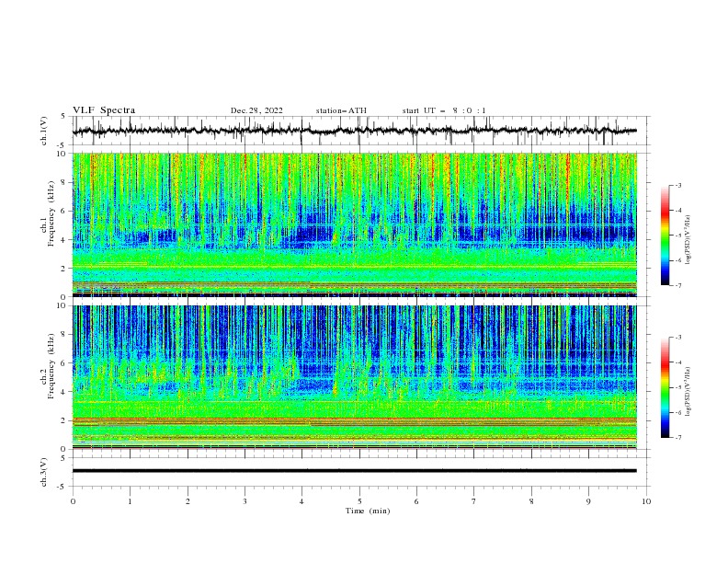Select the date label "Dec. 28, 2022"
This screenshot has height=563, width=728.
point(256,110)
